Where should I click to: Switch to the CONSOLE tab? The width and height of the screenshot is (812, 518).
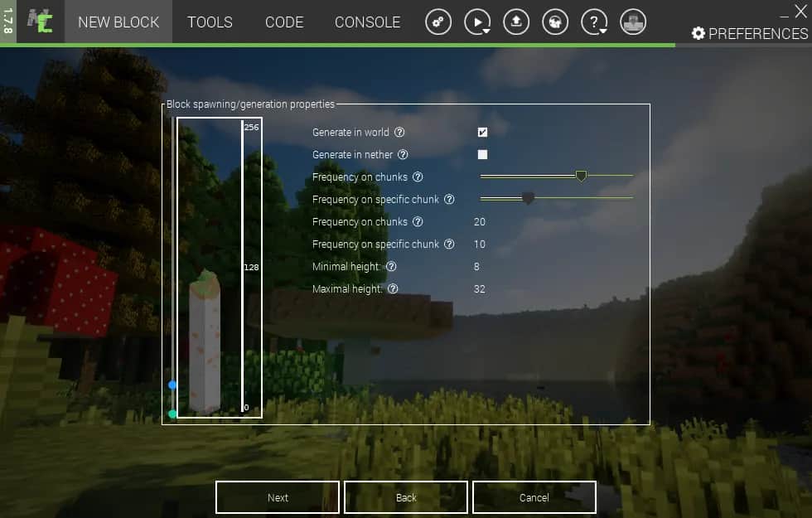click(x=367, y=22)
